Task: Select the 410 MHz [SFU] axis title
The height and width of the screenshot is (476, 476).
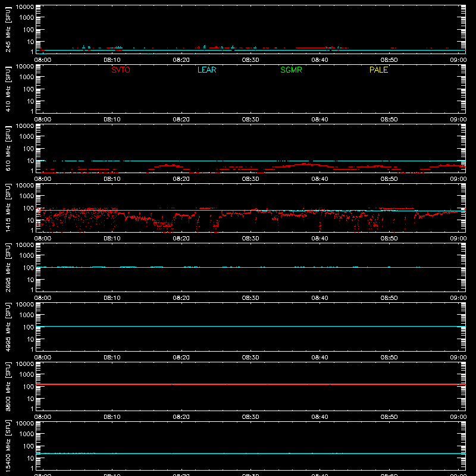Action: tap(8, 89)
